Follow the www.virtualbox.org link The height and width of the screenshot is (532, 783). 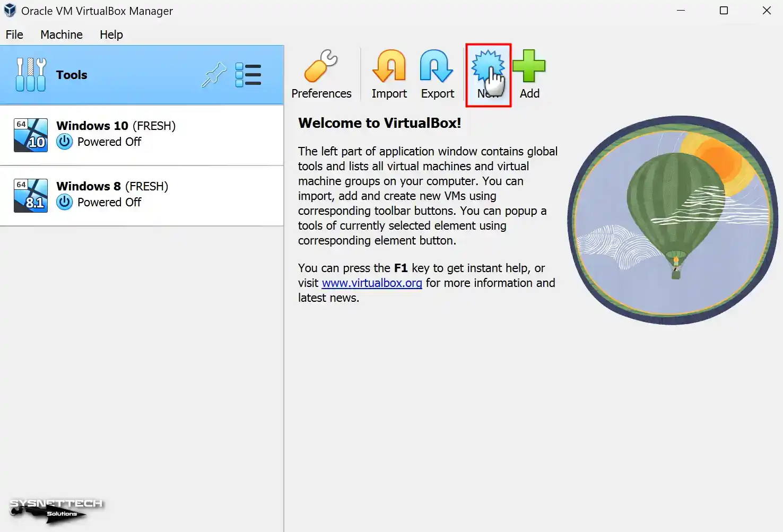372,283
